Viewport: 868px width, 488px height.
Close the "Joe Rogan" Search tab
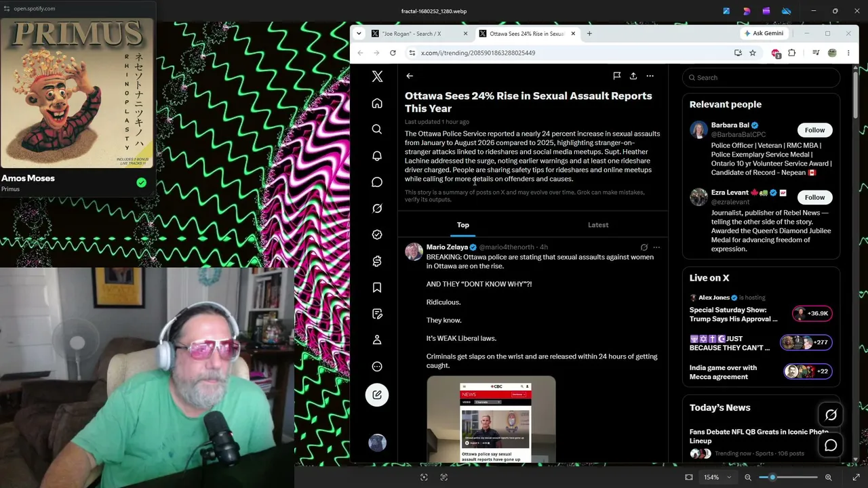click(465, 34)
